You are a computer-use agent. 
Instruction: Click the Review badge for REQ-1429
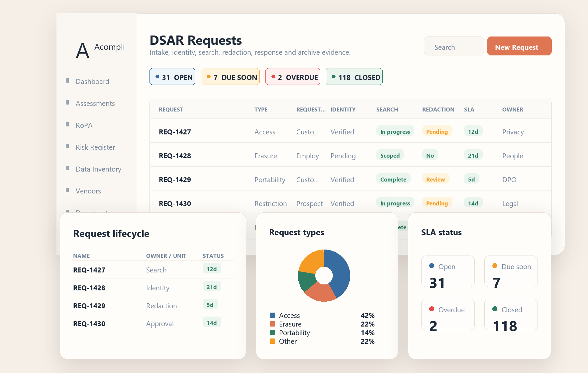click(436, 179)
